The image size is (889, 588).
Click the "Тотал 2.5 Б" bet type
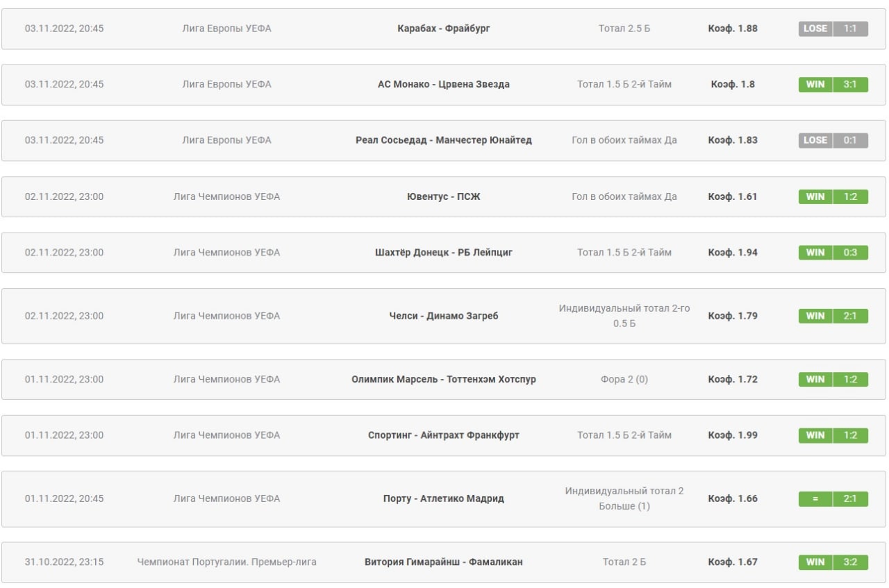[624, 28]
